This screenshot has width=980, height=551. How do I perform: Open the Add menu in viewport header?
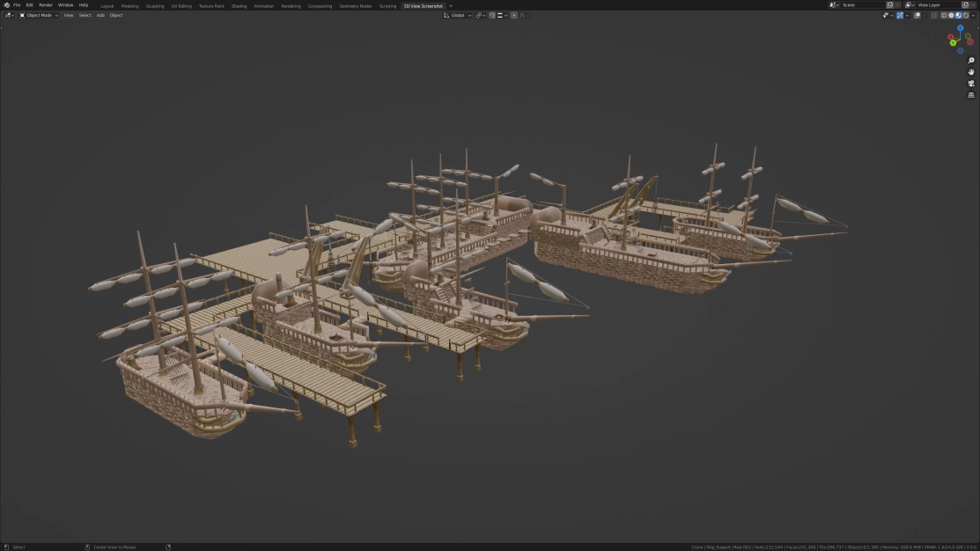[100, 15]
